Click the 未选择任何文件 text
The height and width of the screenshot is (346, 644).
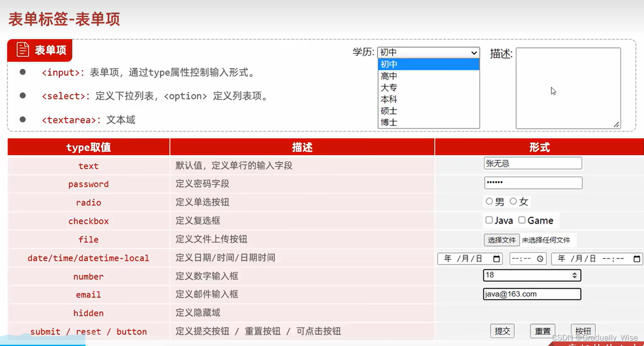546,240
